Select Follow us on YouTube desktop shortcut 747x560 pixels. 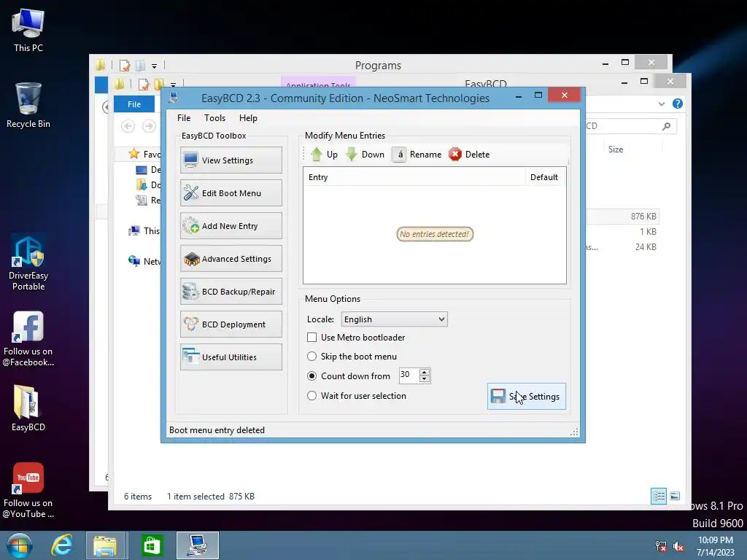(28, 491)
